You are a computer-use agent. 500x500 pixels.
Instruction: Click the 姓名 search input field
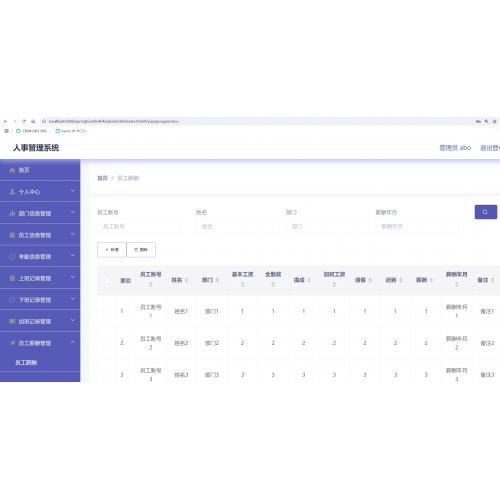tap(237, 227)
